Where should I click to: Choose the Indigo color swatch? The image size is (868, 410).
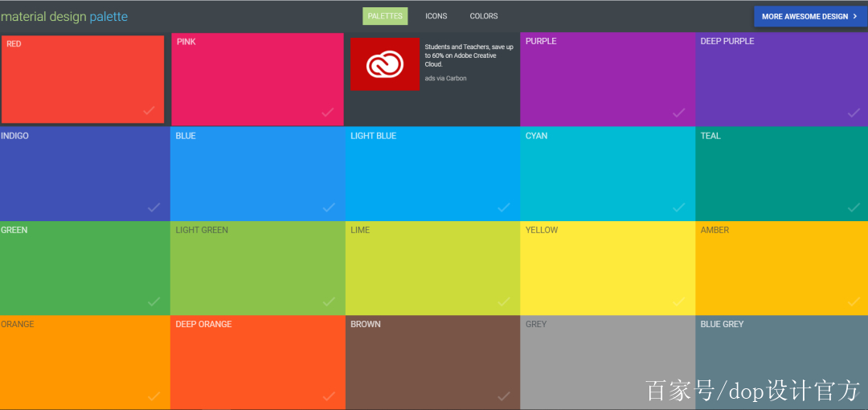pyautogui.click(x=85, y=174)
